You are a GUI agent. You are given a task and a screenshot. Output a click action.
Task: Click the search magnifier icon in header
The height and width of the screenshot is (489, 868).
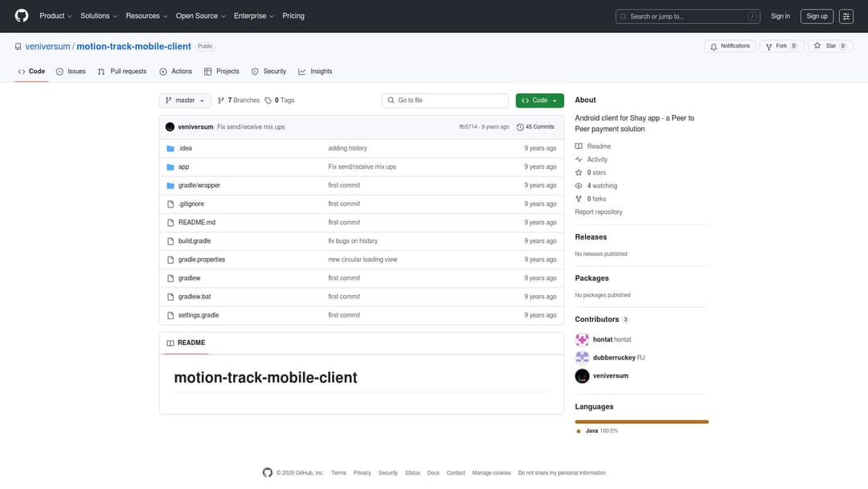(624, 17)
